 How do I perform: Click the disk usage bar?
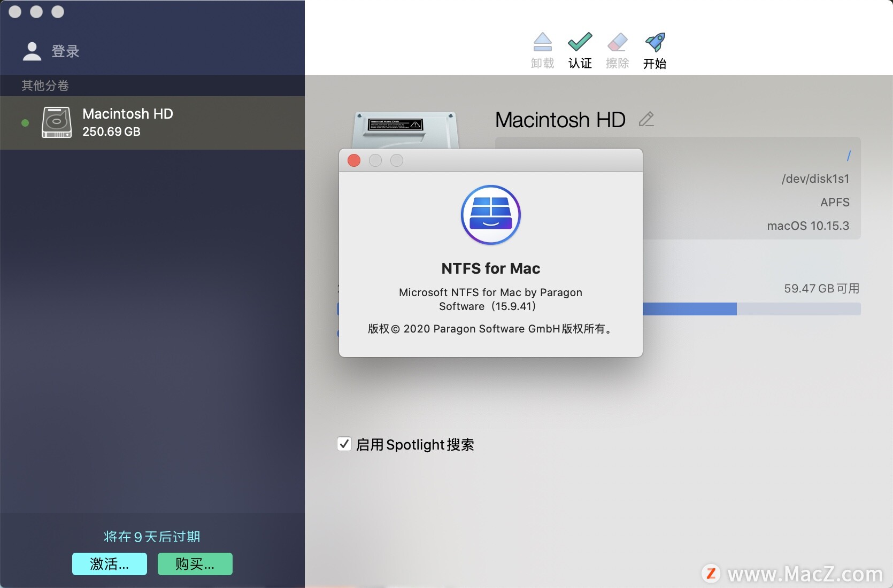click(751, 309)
